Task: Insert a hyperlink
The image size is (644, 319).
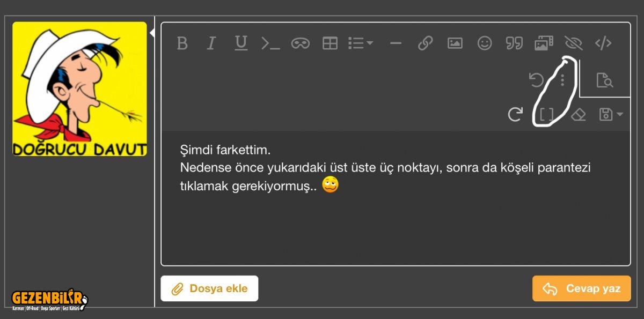Action: pos(425,43)
